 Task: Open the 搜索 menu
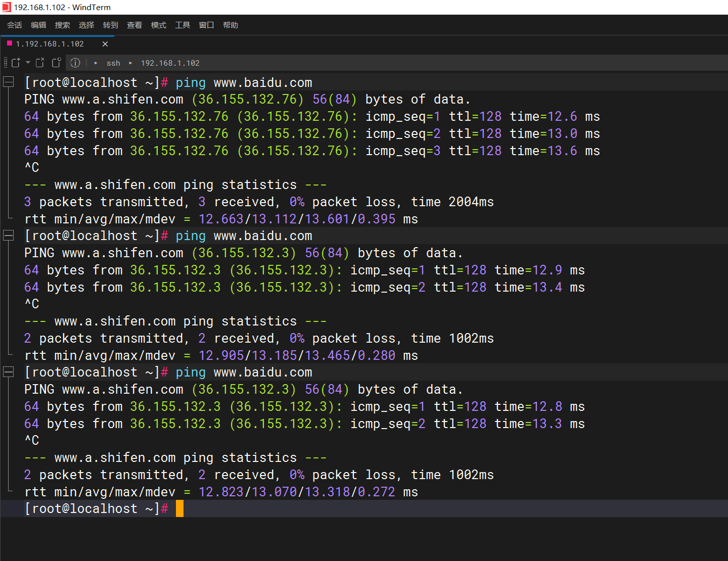tap(63, 25)
